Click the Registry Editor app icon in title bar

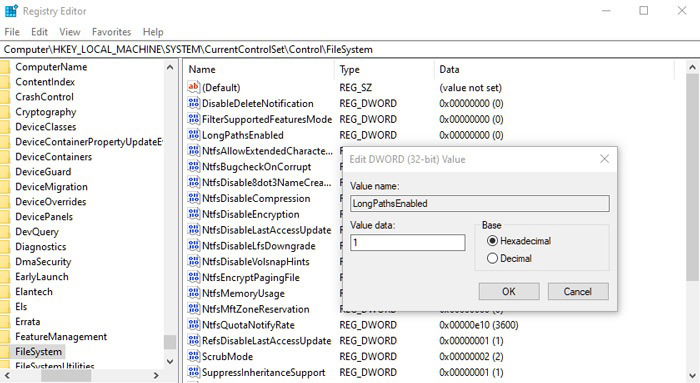(11, 11)
